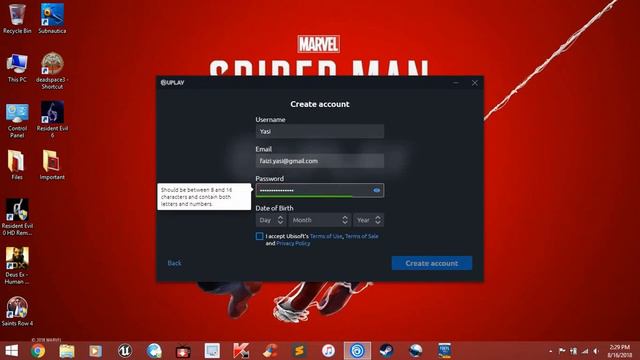Open the Windows Start button

(x=11, y=351)
